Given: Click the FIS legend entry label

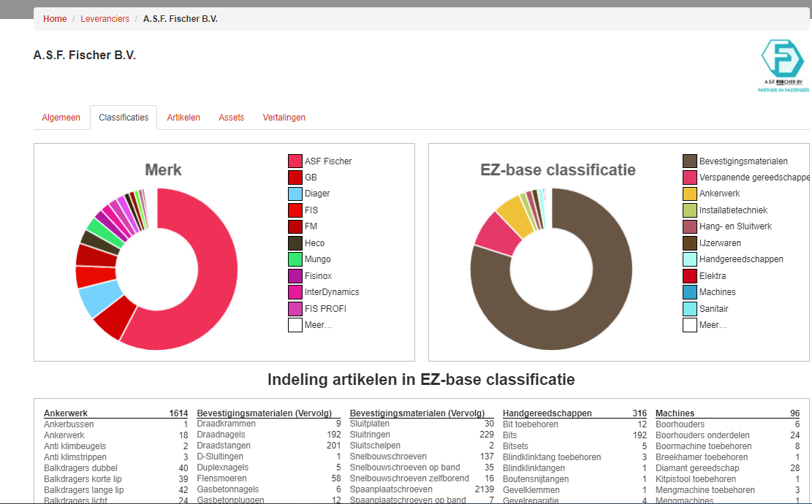Looking at the screenshot, I should 311,210.
